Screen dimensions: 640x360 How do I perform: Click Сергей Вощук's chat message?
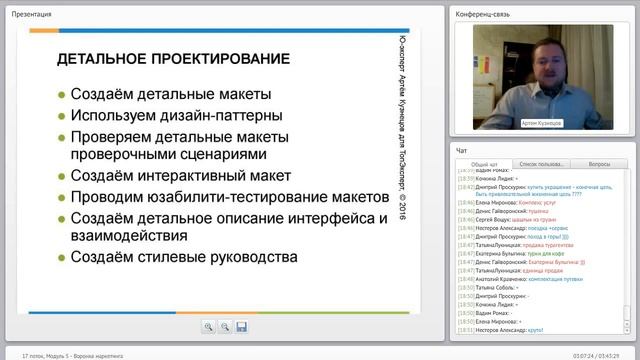click(x=507, y=220)
